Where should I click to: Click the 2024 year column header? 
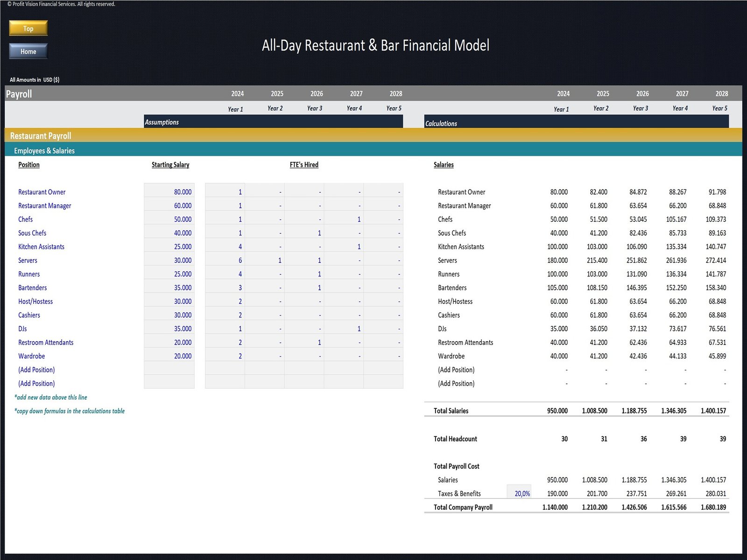(237, 93)
